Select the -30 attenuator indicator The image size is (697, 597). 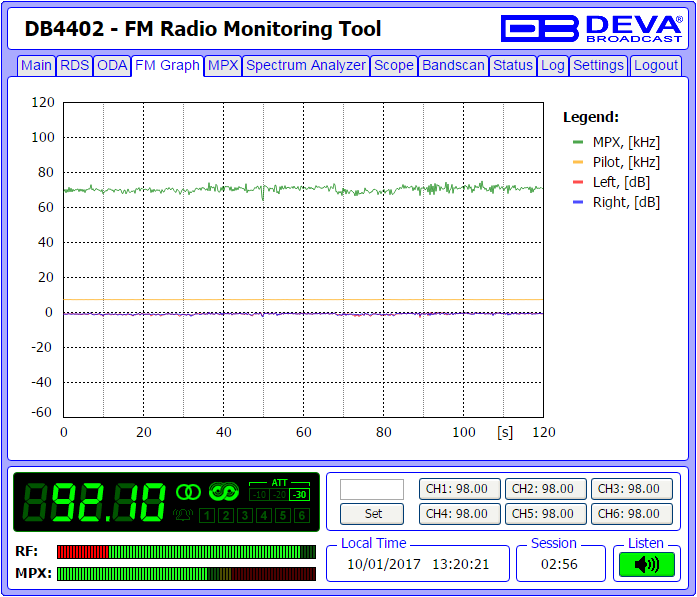point(300,494)
